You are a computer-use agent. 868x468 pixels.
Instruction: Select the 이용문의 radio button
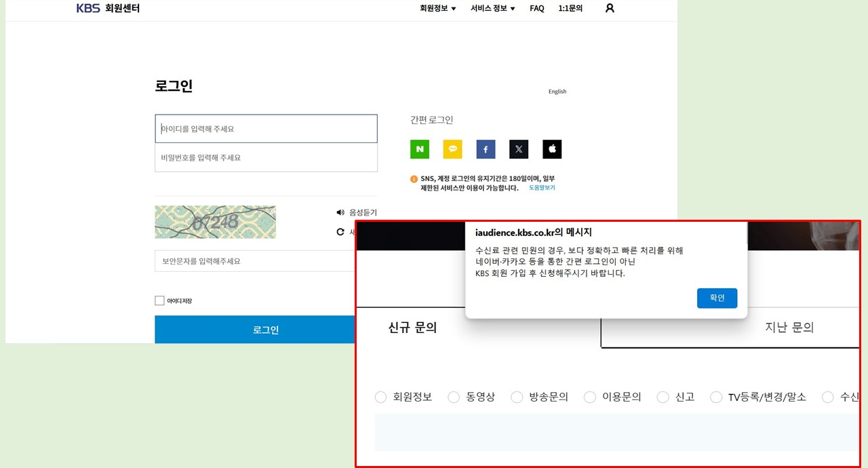(x=590, y=397)
